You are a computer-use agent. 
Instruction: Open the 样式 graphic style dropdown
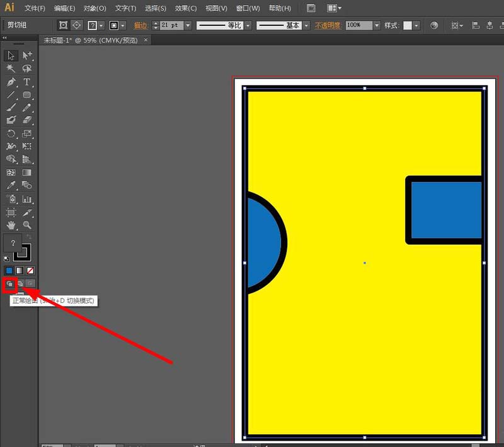tap(416, 25)
